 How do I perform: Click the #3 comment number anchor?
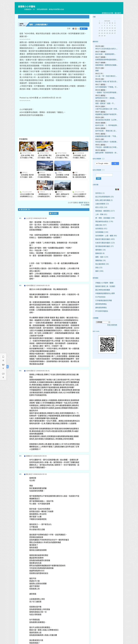click(x=20, y=371)
